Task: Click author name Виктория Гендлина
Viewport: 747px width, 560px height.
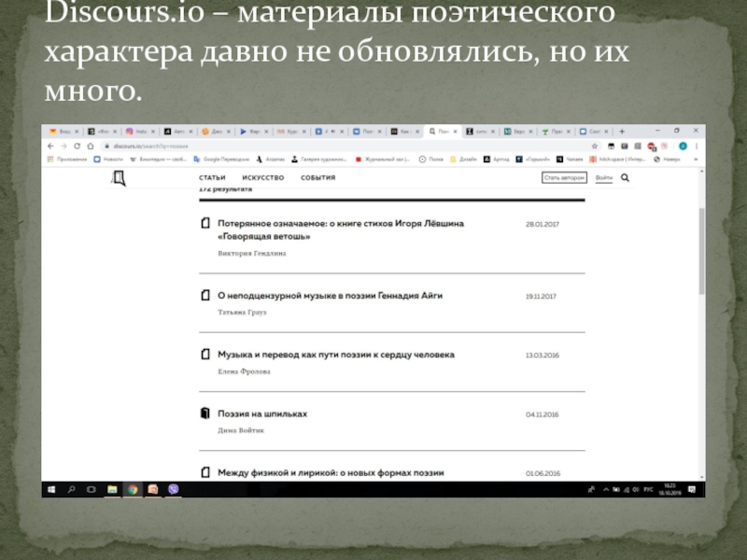Action: pyautogui.click(x=252, y=253)
